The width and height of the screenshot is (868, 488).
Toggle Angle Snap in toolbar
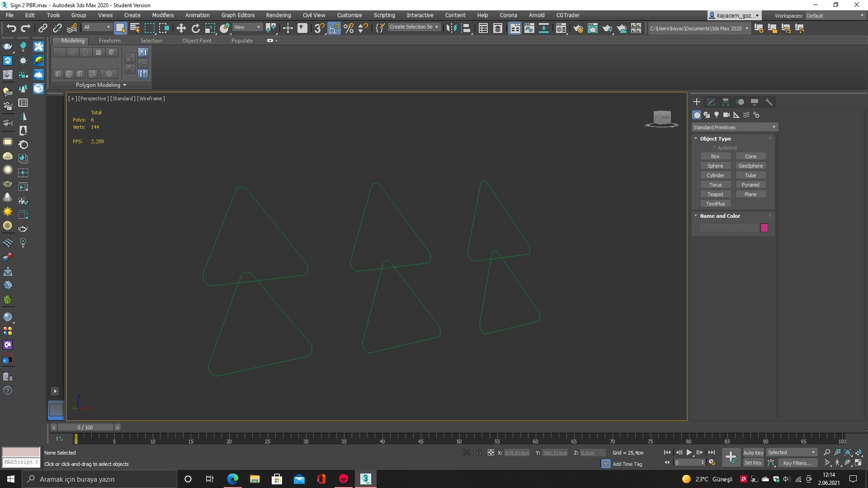coord(334,28)
